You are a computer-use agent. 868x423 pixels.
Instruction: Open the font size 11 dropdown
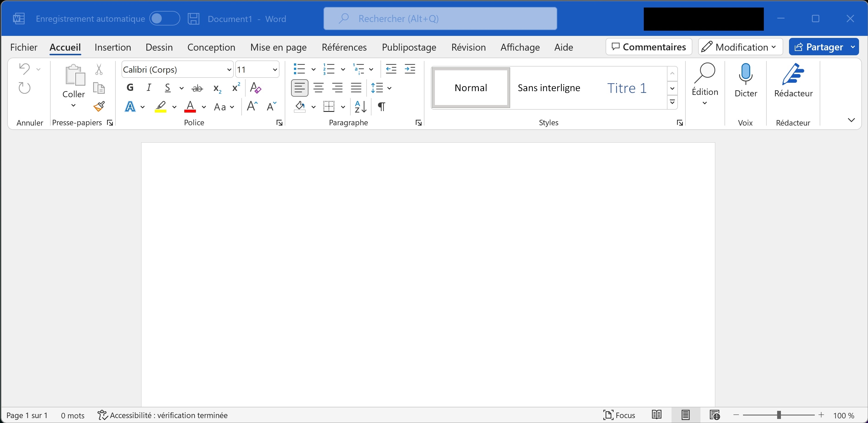pyautogui.click(x=275, y=70)
